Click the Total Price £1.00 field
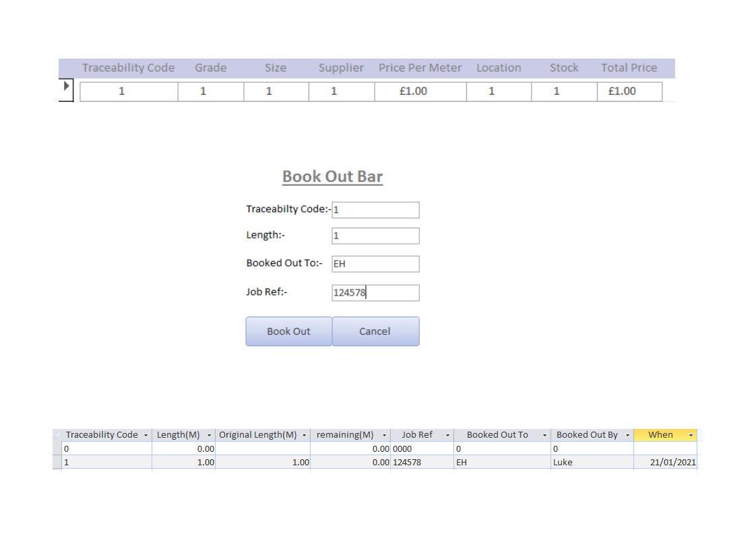The image size is (756, 534). click(x=630, y=92)
